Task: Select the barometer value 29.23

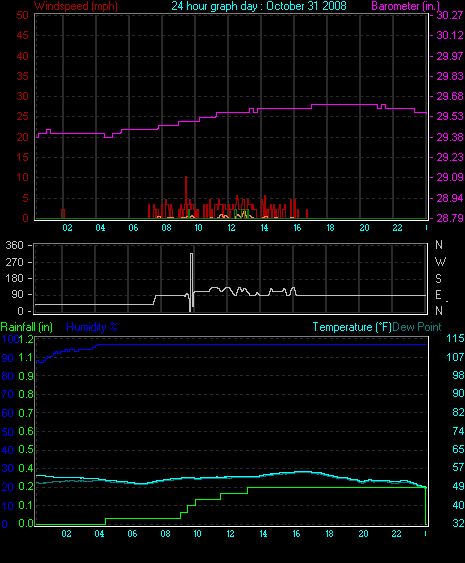Action: 450,158
